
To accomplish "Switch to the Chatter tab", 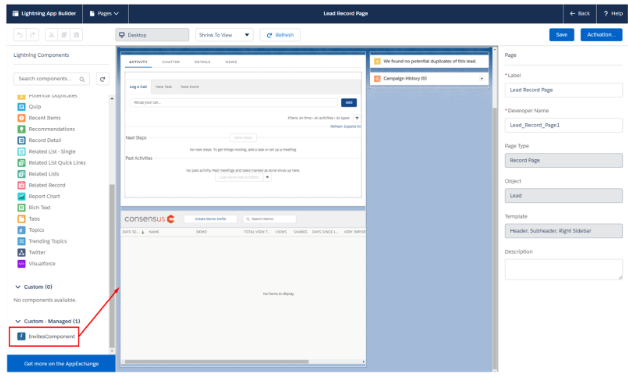I will [x=171, y=62].
